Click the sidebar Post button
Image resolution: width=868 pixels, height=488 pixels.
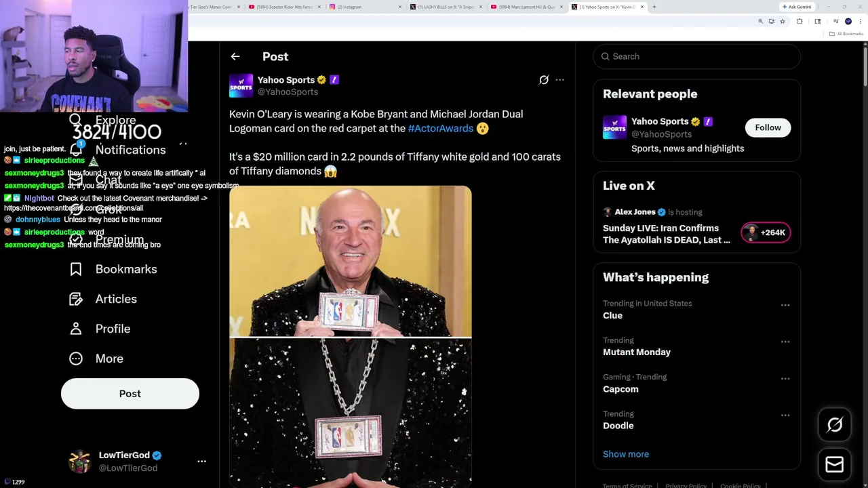130,394
